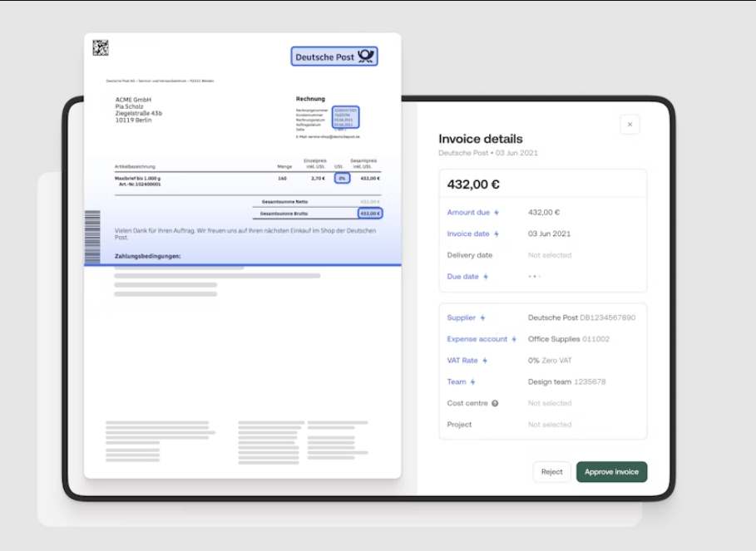Click the barcode on the invoice's left edge
The height and width of the screenshot is (551, 756).
pos(92,237)
